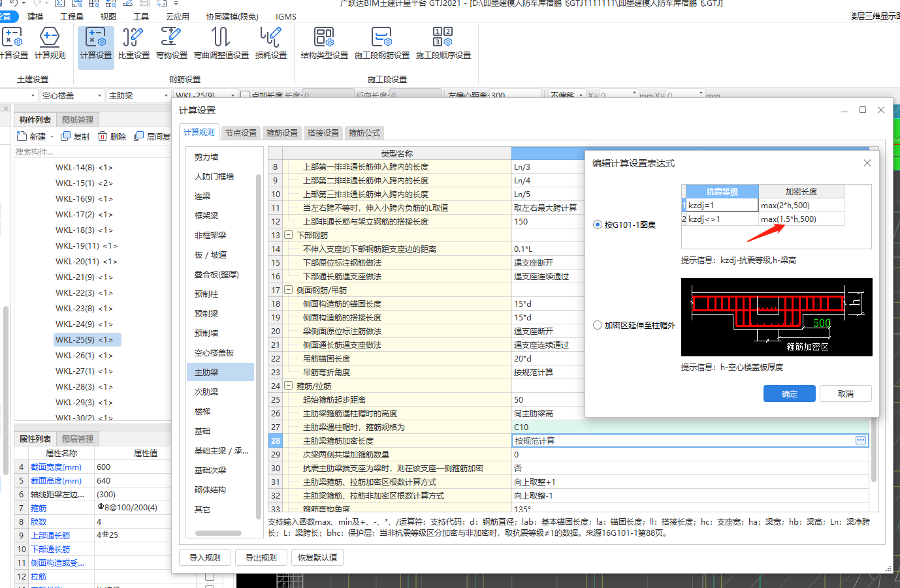The height and width of the screenshot is (588, 900).
Task: Open 弯钩设置 ribbon tool
Action: [x=172, y=43]
